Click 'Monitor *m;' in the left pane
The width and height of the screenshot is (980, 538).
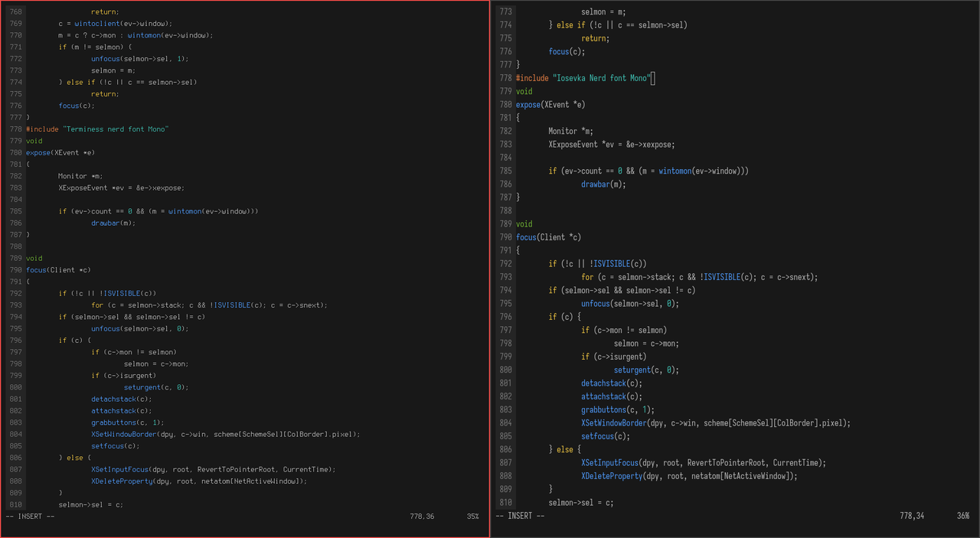[80, 176]
